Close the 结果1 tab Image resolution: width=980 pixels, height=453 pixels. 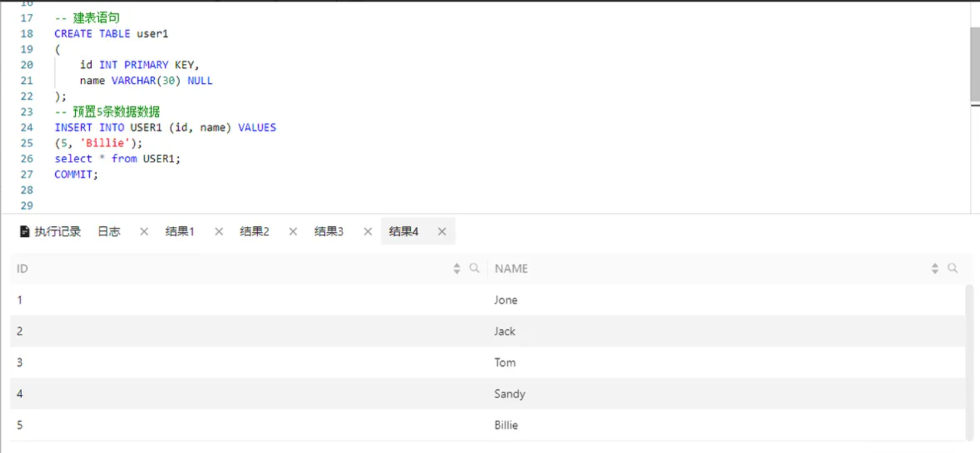point(219,231)
